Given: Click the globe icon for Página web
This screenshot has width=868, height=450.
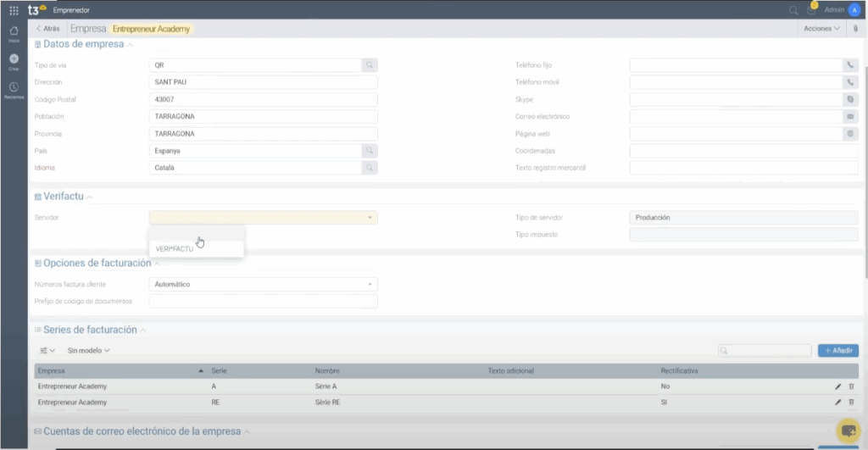Looking at the screenshot, I should [x=850, y=134].
